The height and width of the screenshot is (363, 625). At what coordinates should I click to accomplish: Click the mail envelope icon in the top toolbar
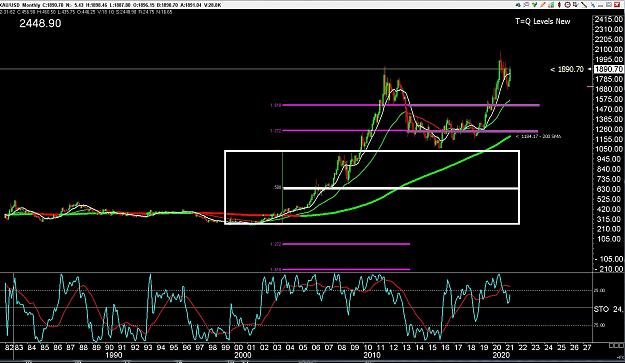tap(526, 5)
